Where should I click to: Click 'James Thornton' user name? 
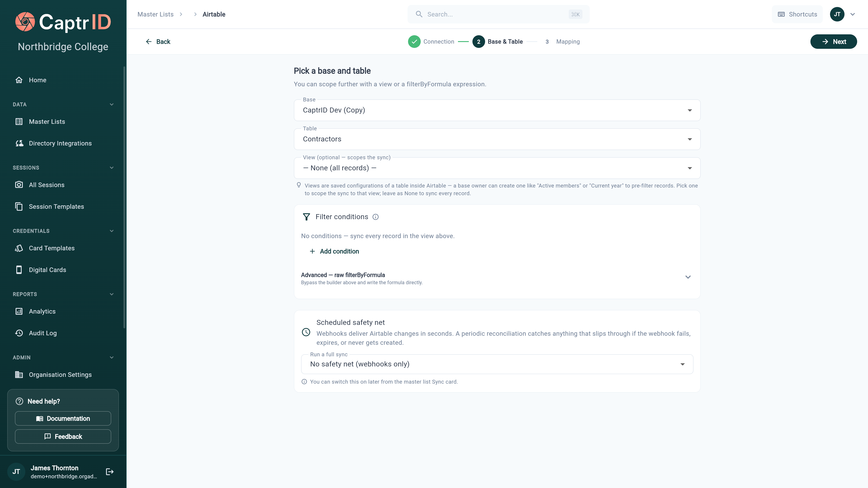point(54,468)
